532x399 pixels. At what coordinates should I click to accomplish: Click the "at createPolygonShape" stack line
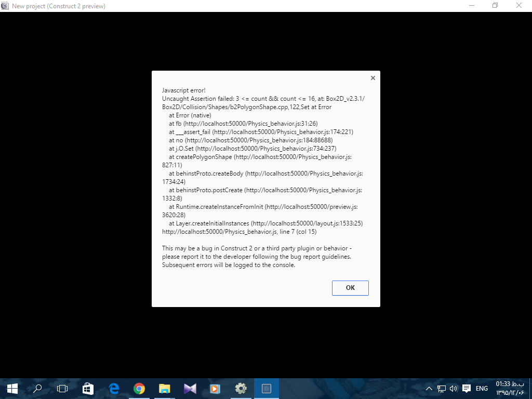click(x=257, y=161)
